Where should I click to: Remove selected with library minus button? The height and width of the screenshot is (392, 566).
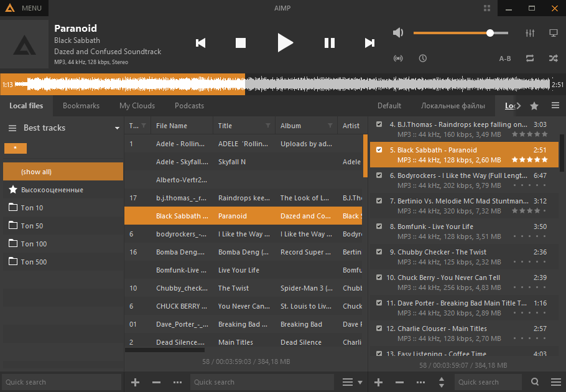tap(156, 382)
